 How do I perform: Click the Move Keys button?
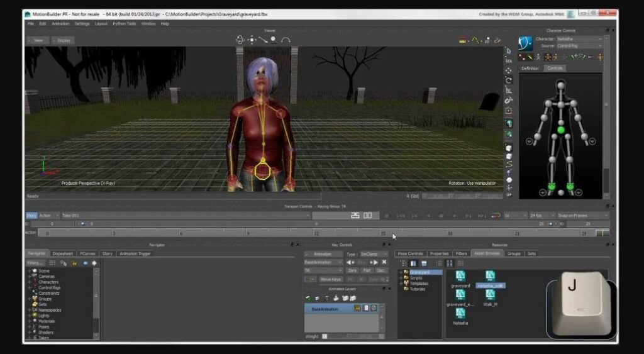coord(331,279)
